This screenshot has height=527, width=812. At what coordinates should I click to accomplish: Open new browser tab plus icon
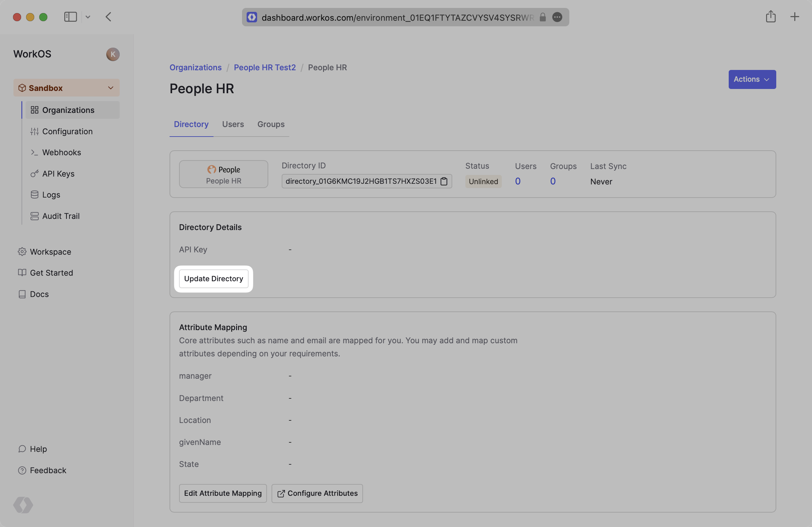(794, 17)
